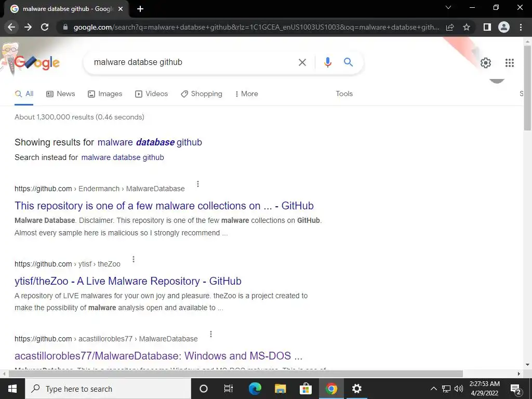This screenshot has width=532, height=399.
Task: Clear the search query with X
Action: coord(302,62)
